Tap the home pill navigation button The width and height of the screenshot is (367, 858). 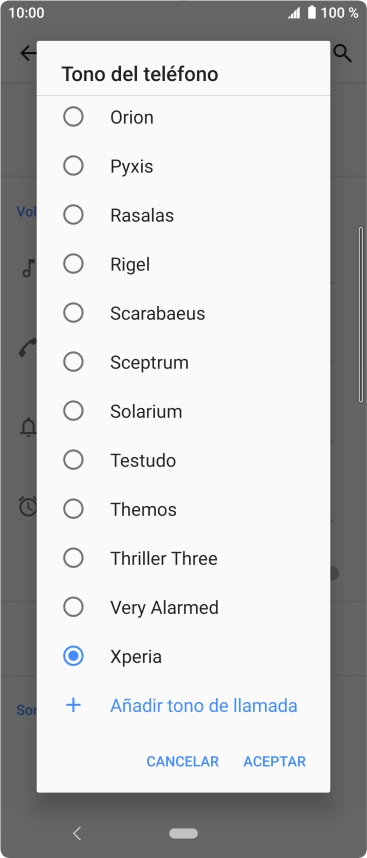(x=183, y=833)
